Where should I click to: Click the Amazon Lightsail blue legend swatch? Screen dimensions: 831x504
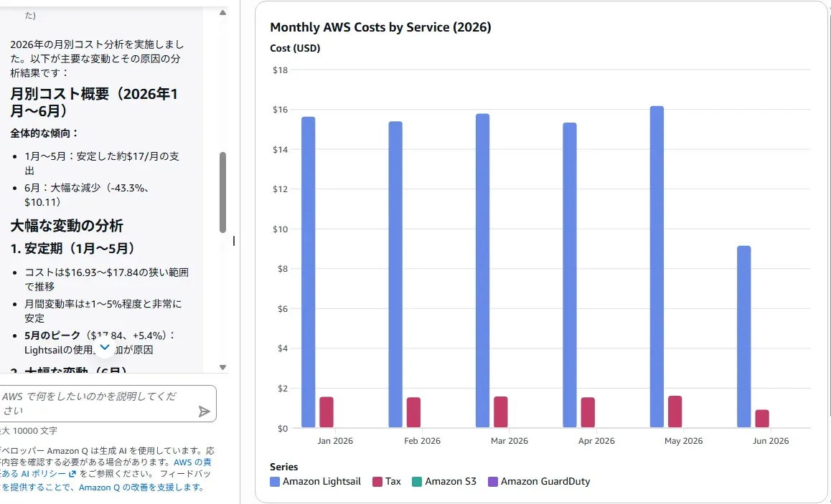pyautogui.click(x=275, y=482)
